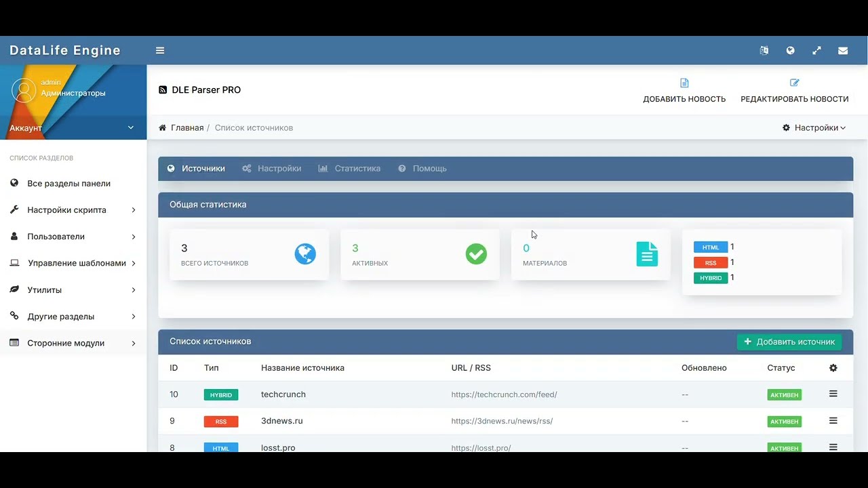
Task: Click the Статус column header
Action: [781, 368]
